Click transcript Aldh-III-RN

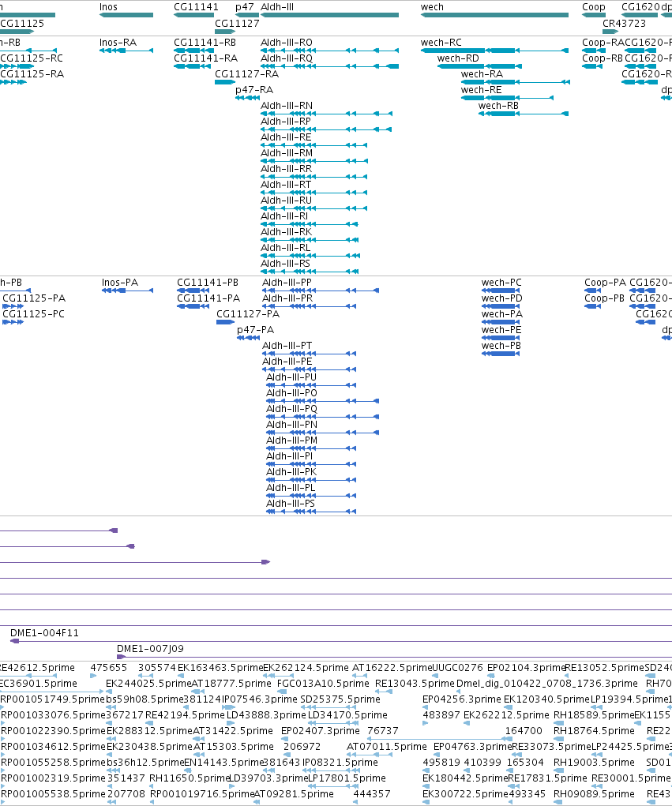coord(287,105)
